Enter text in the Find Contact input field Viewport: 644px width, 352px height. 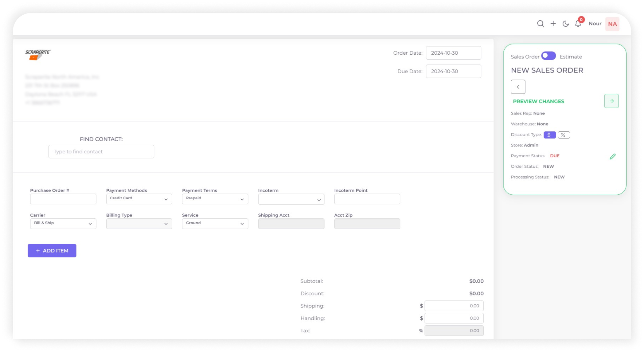tap(101, 151)
